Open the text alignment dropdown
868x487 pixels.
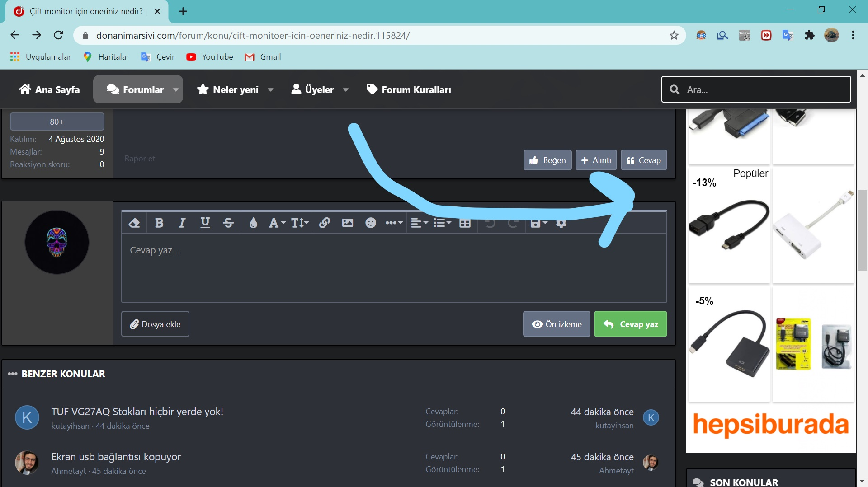(419, 223)
